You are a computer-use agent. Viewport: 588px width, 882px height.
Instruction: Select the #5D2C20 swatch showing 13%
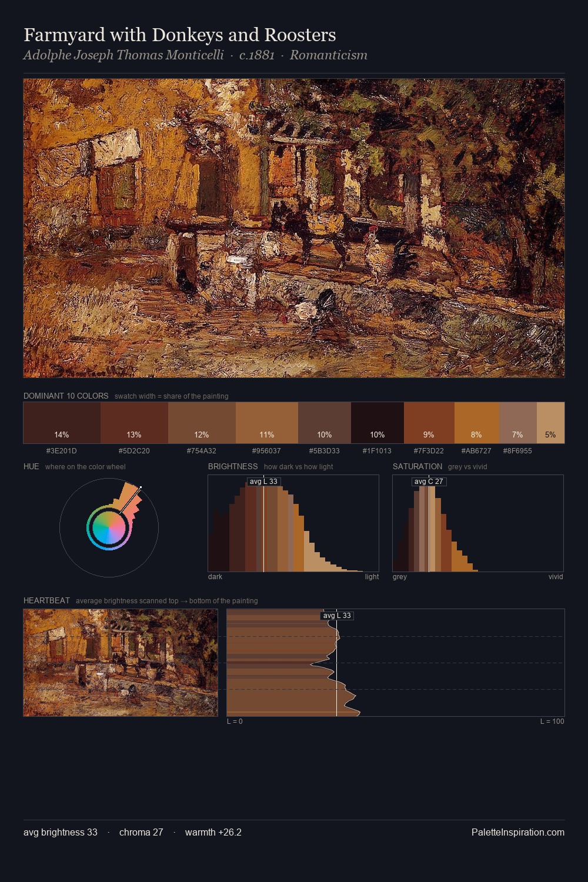click(x=134, y=423)
